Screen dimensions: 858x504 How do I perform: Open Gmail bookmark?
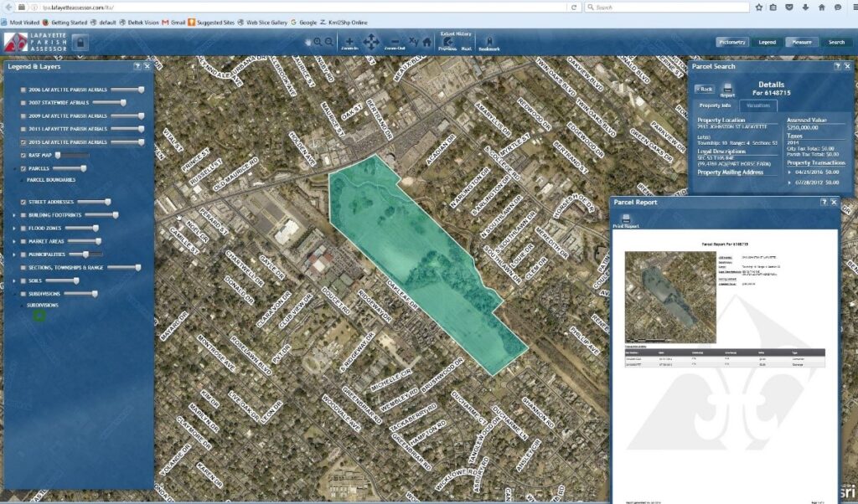[173, 23]
